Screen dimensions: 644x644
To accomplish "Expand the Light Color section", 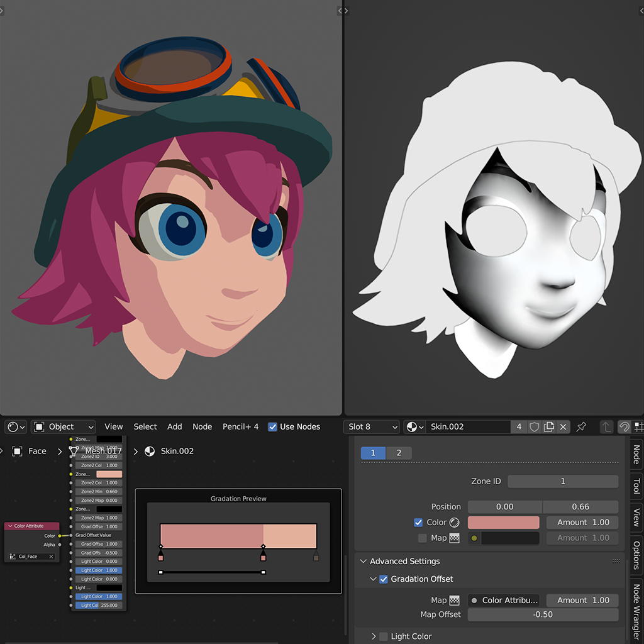I will click(x=374, y=636).
